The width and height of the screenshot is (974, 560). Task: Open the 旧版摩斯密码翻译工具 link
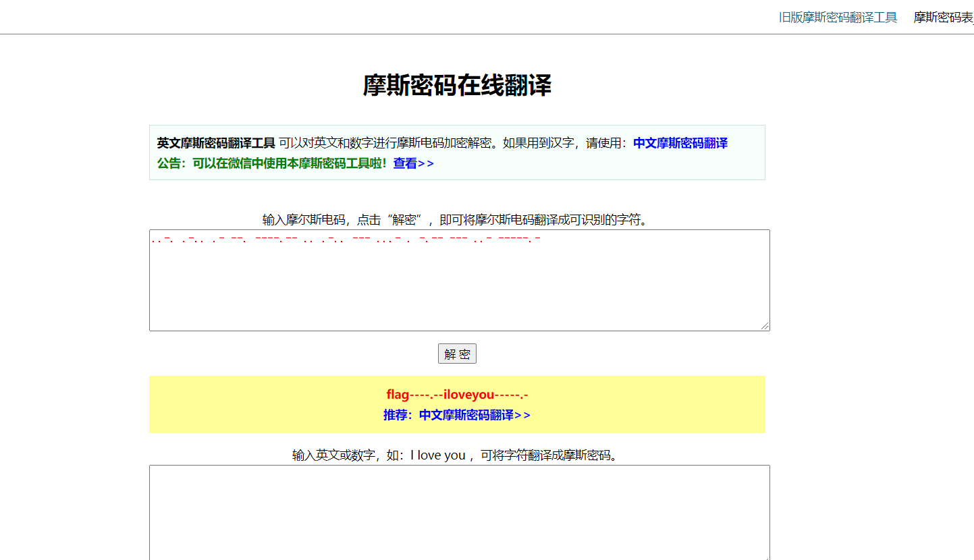point(838,18)
